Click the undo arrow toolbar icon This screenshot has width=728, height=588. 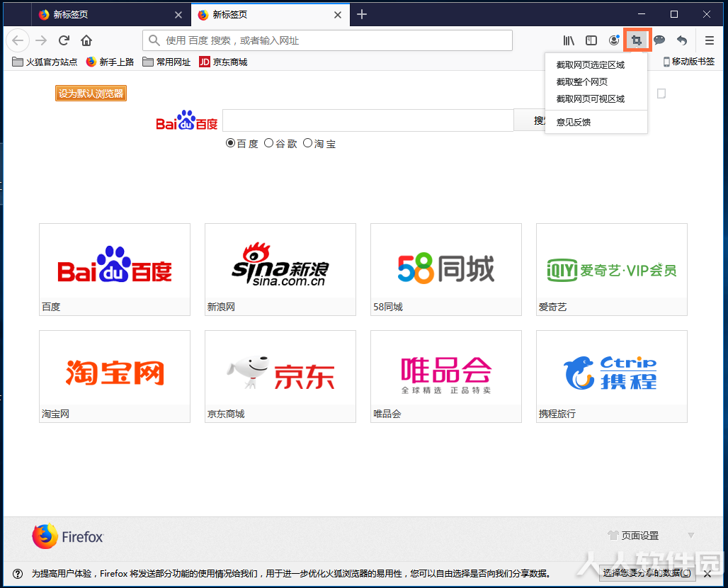[x=682, y=40]
